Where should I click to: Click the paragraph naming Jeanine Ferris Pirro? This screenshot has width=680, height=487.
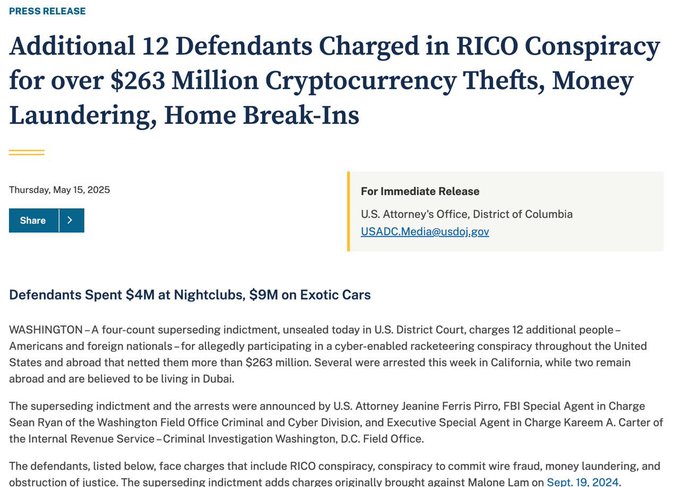coord(336,422)
